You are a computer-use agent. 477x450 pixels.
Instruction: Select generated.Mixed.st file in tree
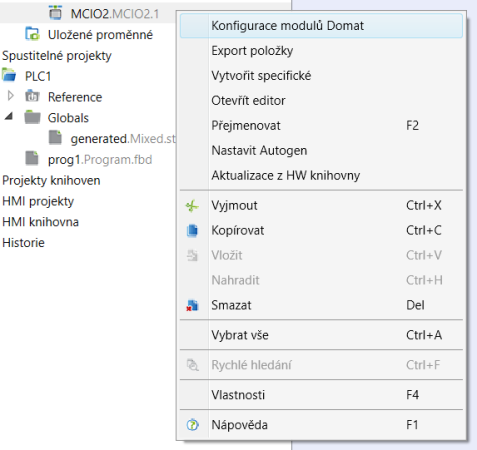[123, 138]
